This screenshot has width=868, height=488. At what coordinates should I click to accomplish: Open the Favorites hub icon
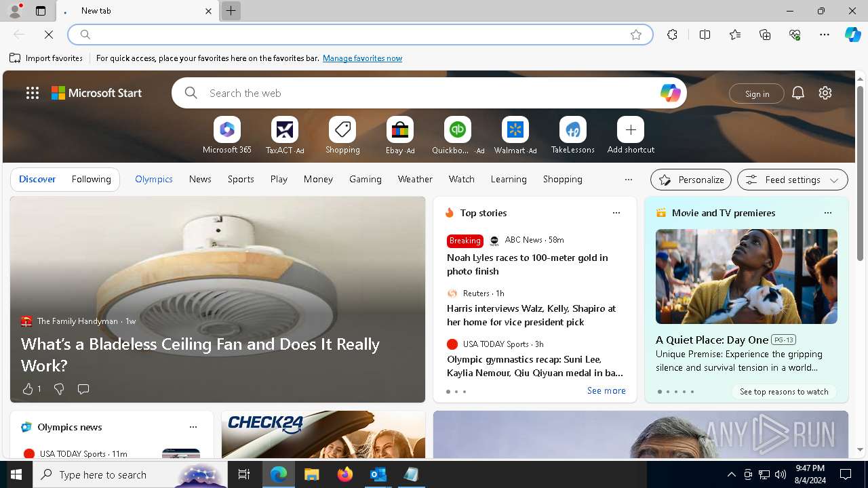click(x=735, y=35)
